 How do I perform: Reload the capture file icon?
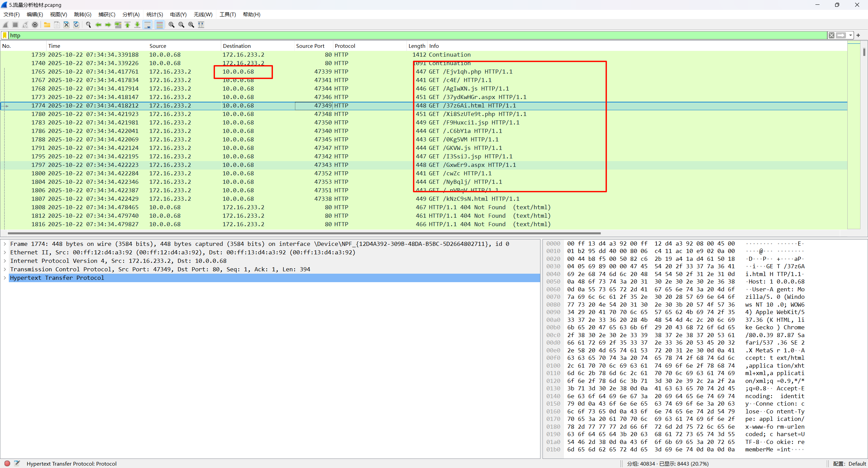(76, 25)
